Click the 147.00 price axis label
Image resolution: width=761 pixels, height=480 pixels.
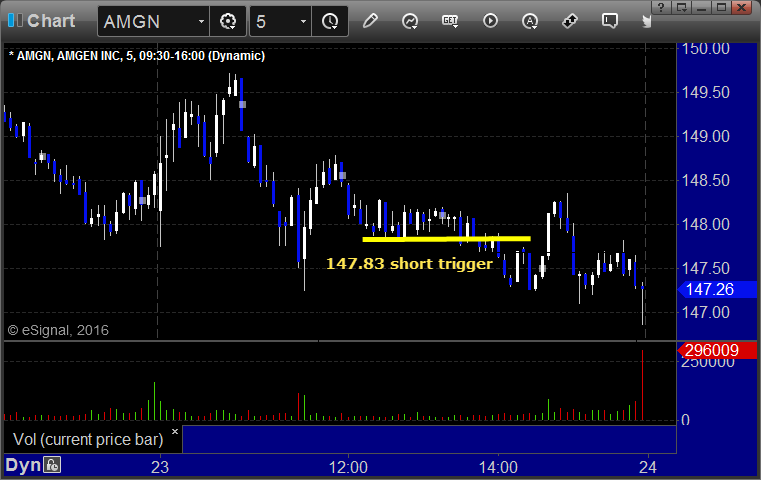click(706, 313)
